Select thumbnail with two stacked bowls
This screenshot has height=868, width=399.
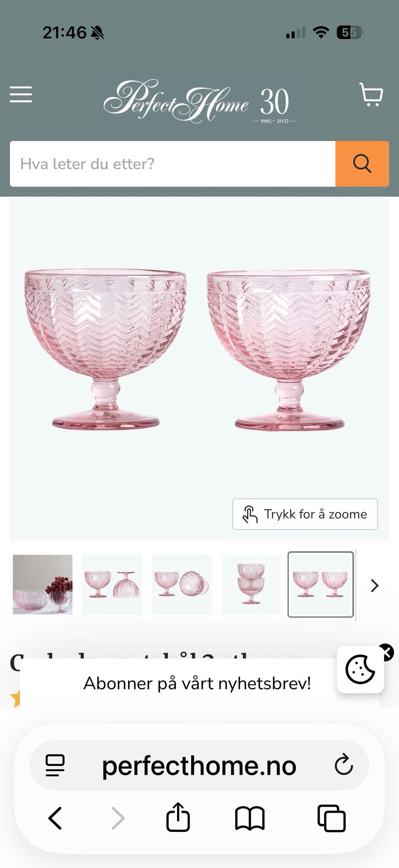coord(251,584)
